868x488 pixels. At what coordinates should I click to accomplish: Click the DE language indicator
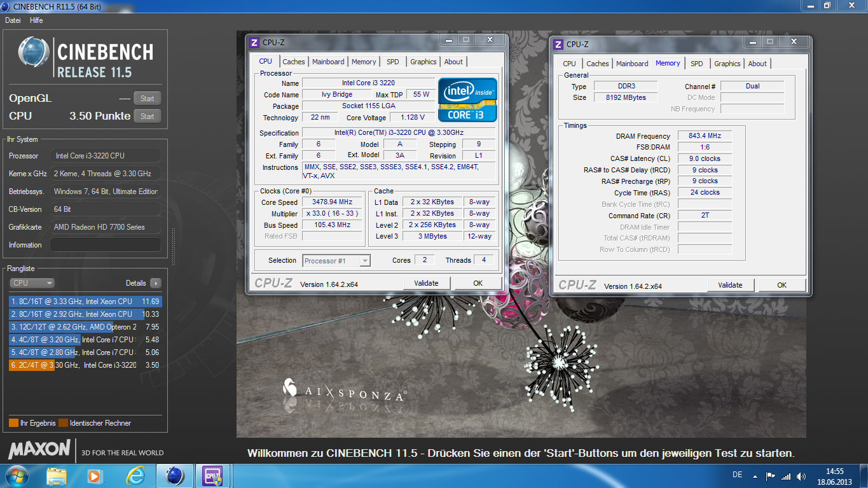coord(738,475)
